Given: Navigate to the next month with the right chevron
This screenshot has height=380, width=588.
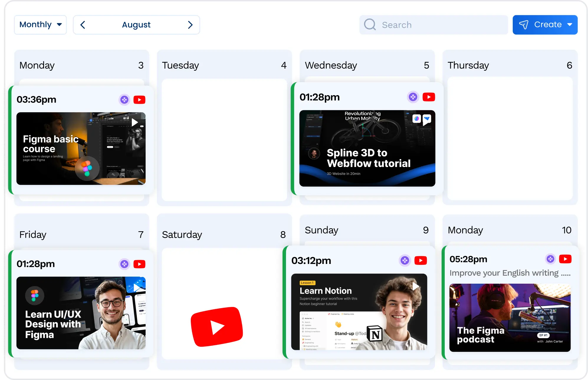Looking at the screenshot, I should coord(190,25).
